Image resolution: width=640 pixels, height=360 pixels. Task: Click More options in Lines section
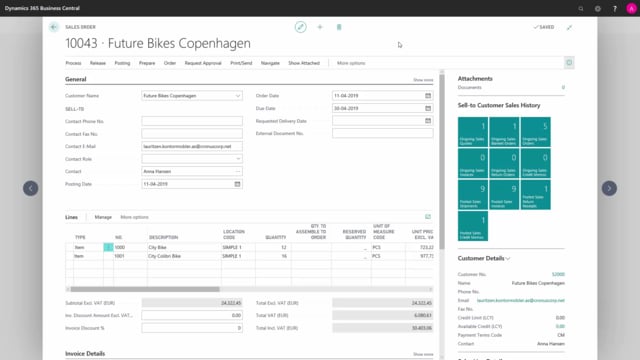[x=134, y=217]
